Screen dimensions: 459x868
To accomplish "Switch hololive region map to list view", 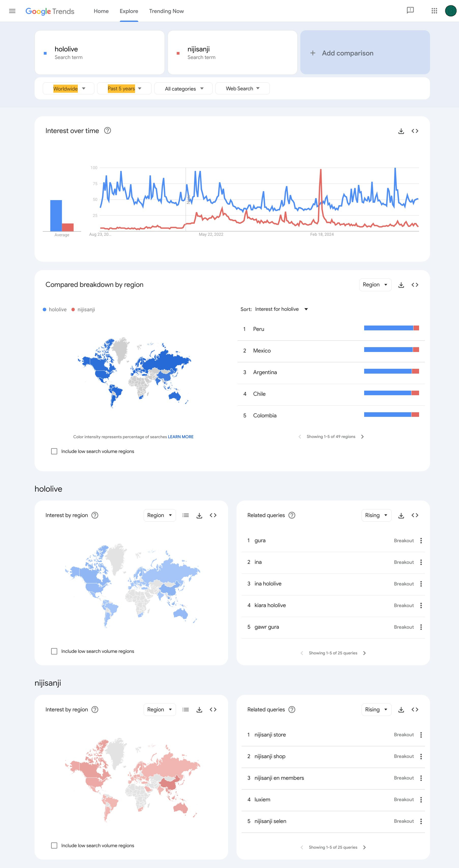I will (x=185, y=515).
